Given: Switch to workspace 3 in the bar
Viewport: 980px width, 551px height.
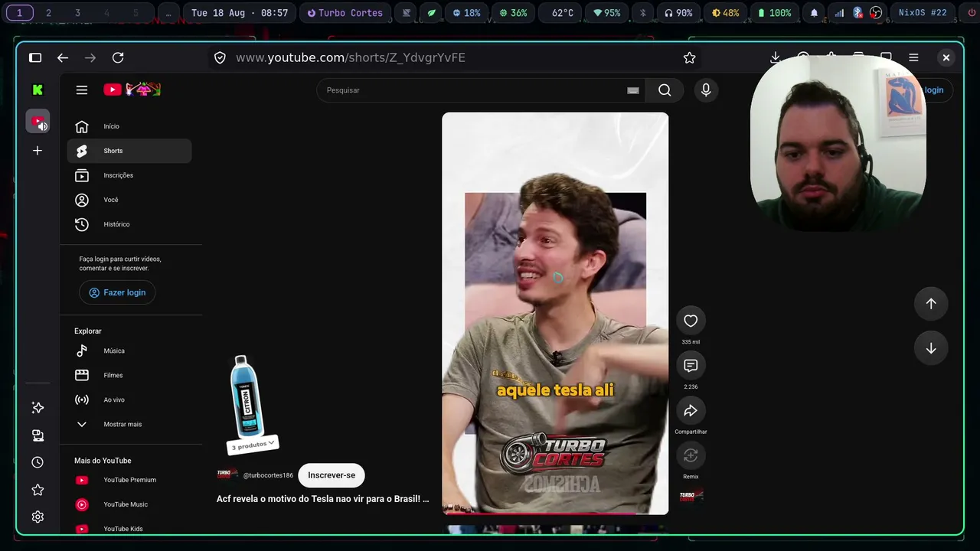Looking at the screenshot, I should pyautogui.click(x=77, y=13).
